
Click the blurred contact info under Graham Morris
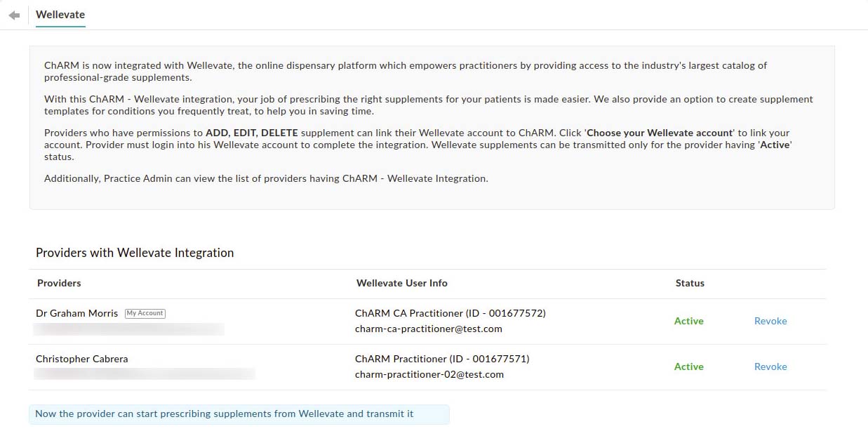point(128,329)
